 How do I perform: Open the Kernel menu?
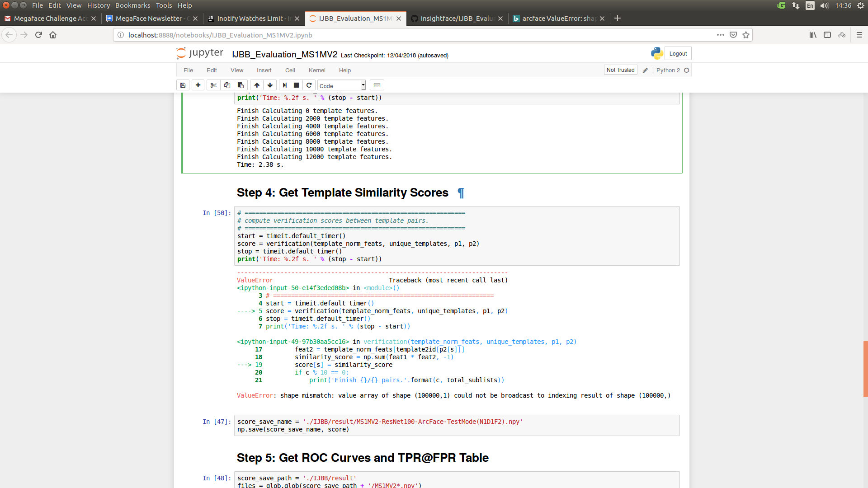[317, 70]
